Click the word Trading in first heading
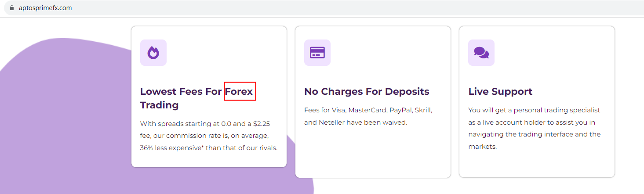 coord(159,105)
